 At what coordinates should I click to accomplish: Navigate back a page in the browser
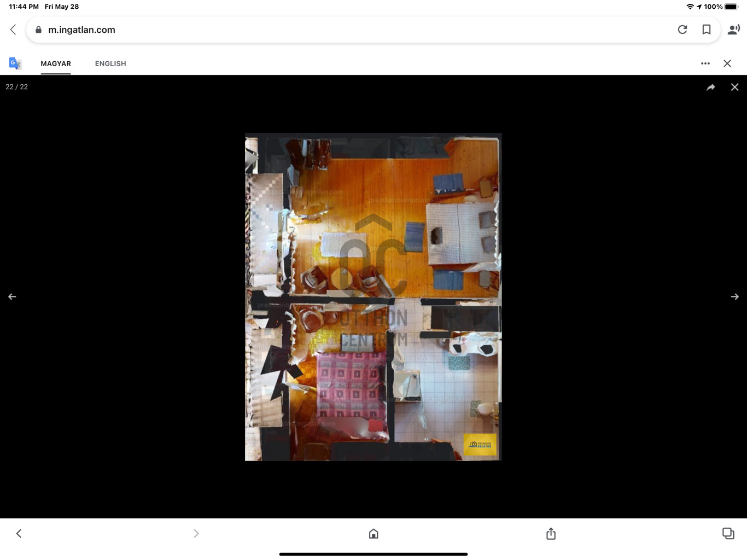tap(19, 533)
